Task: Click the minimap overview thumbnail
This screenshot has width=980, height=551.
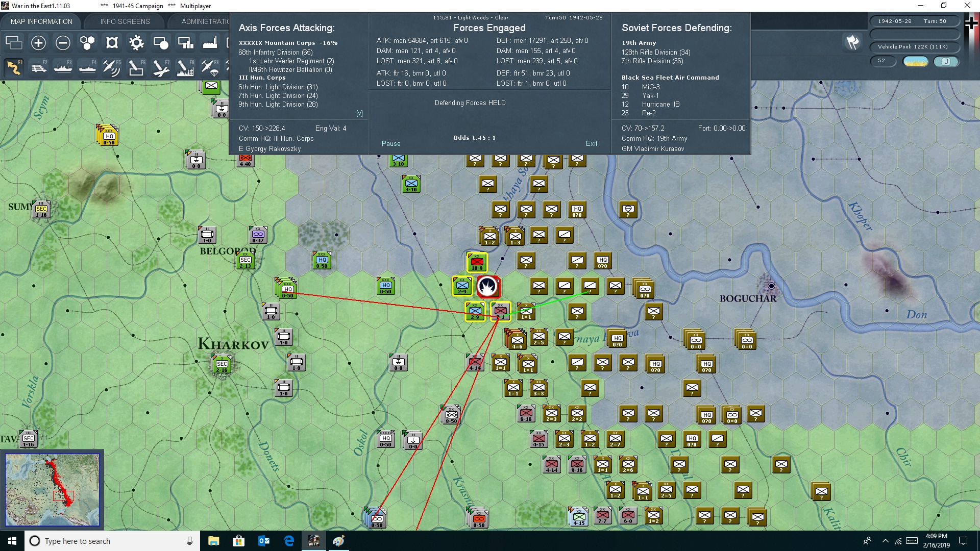Action: (x=52, y=490)
